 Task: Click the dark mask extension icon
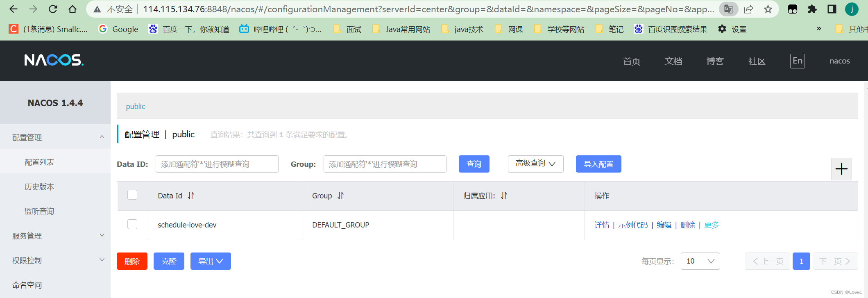[x=793, y=9]
